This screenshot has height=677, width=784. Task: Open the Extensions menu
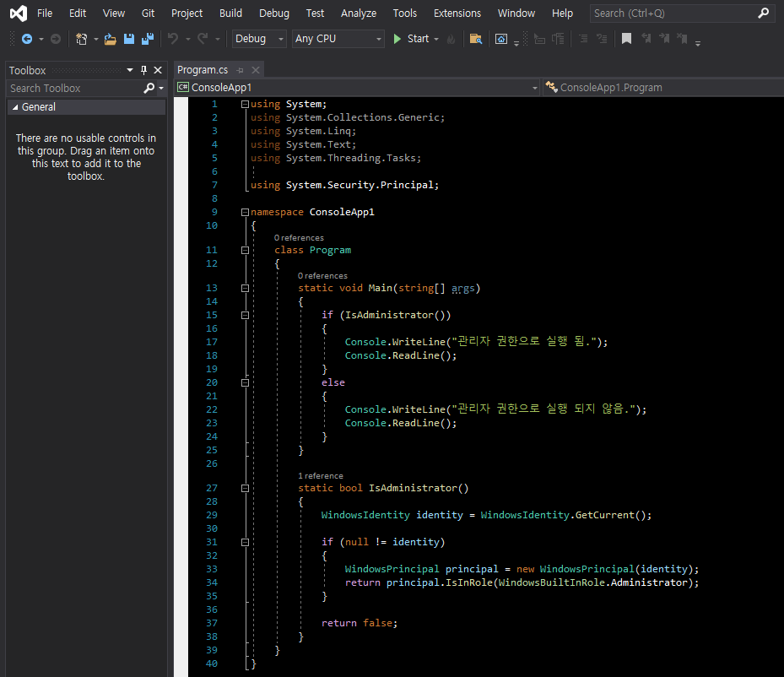coord(457,13)
